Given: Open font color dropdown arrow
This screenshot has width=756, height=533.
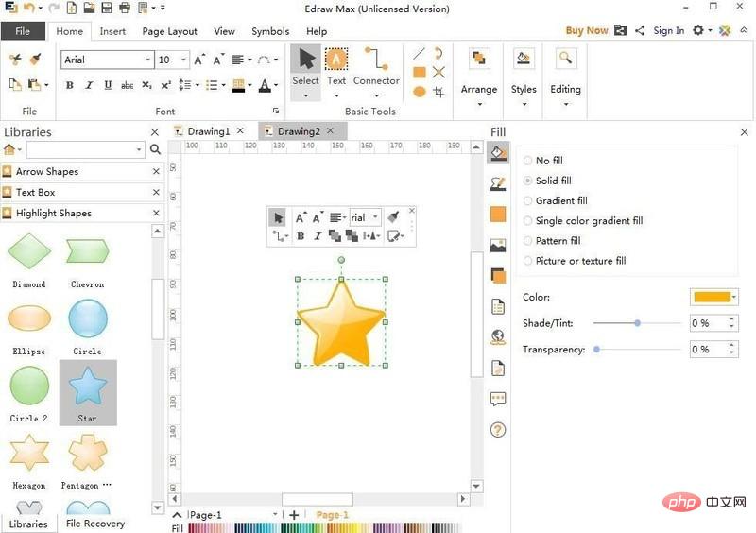Looking at the screenshot, I should pos(276,85).
